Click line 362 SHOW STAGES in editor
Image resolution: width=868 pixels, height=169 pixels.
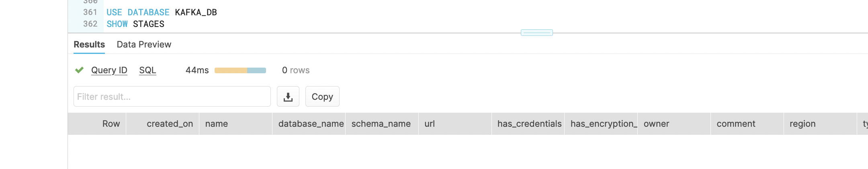(x=135, y=24)
